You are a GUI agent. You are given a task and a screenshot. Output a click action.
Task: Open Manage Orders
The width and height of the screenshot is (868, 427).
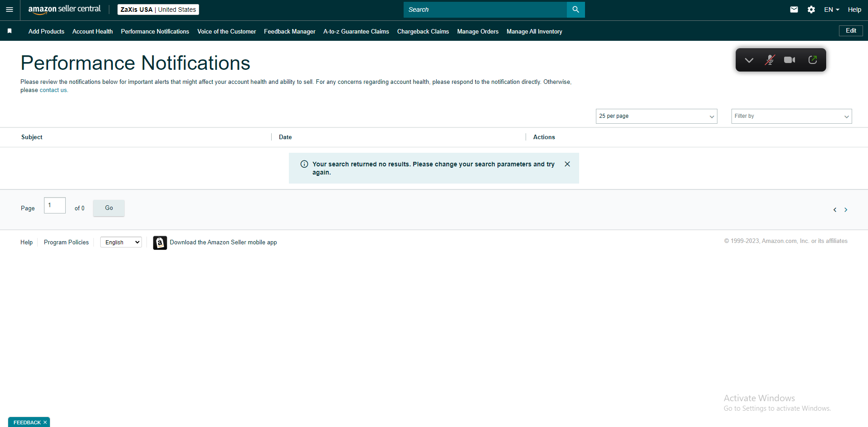478,31
